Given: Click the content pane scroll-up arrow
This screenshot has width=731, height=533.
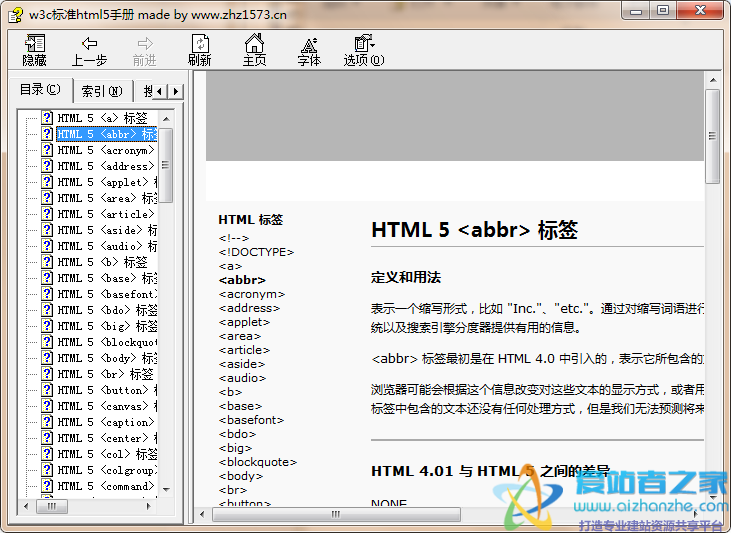Looking at the screenshot, I should [712, 80].
